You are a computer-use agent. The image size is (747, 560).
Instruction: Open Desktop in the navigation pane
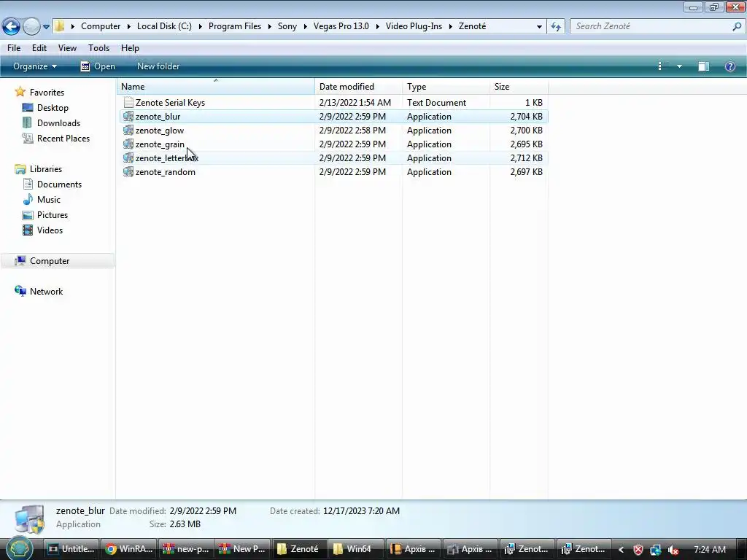coord(53,108)
